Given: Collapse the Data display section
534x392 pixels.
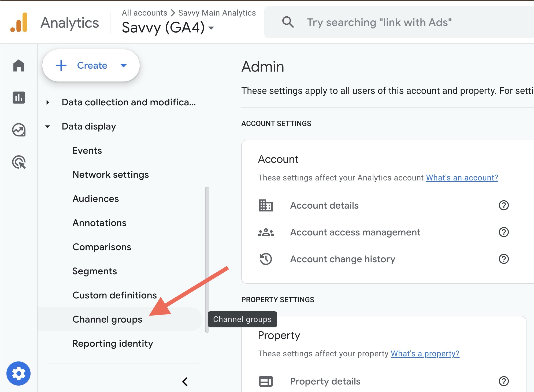Looking at the screenshot, I should tap(48, 127).
